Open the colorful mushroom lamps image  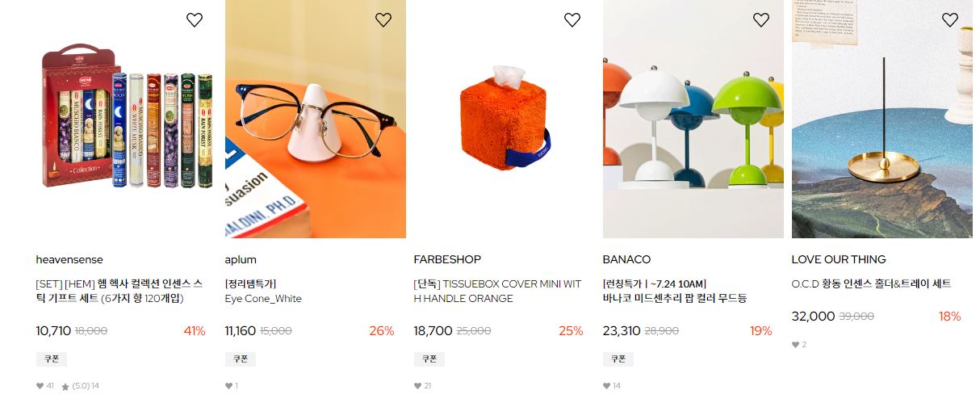click(x=693, y=119)
